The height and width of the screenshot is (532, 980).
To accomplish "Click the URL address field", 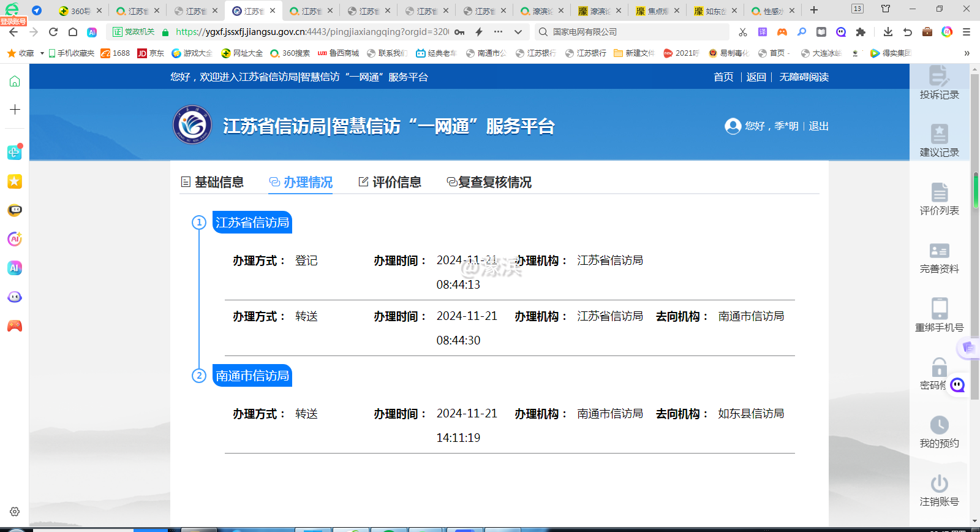I will click(x=312, y=32).
